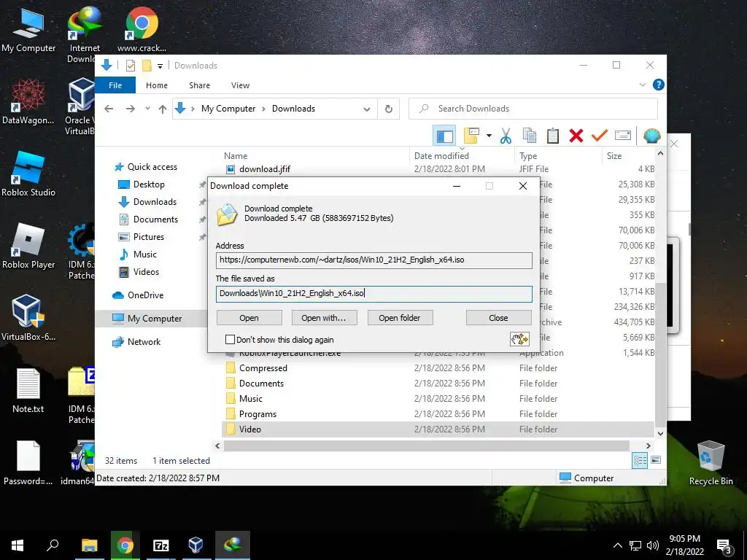Switch to details view icon in status bar
This screenshot has height=560, width=747.
coord(640,460)
